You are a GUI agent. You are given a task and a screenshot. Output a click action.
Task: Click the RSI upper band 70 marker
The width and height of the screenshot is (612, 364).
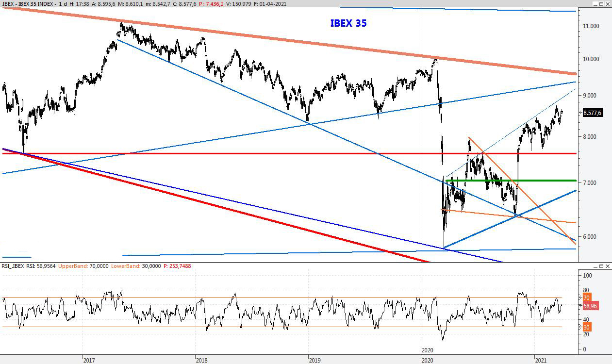pyautogui.click(x=586, y=298)
